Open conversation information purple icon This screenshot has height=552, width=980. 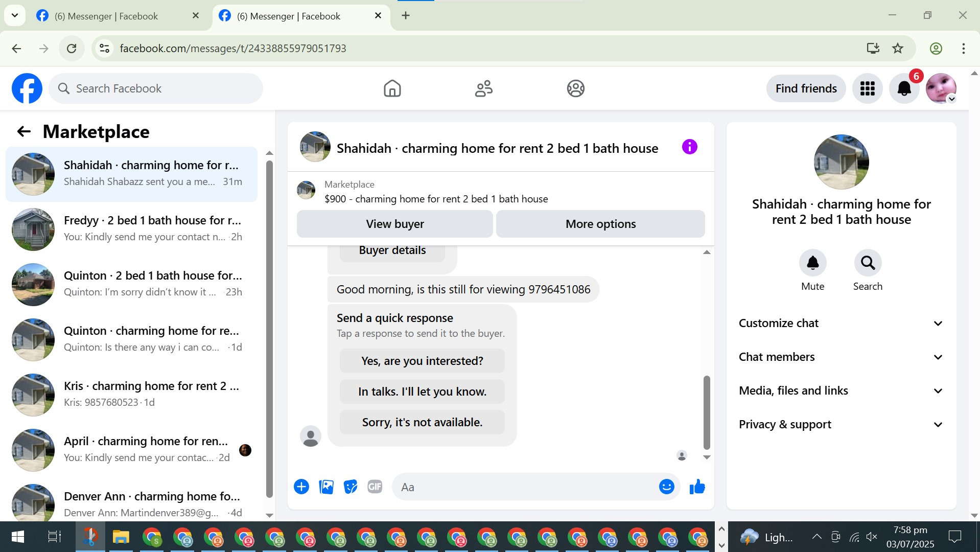689,147
